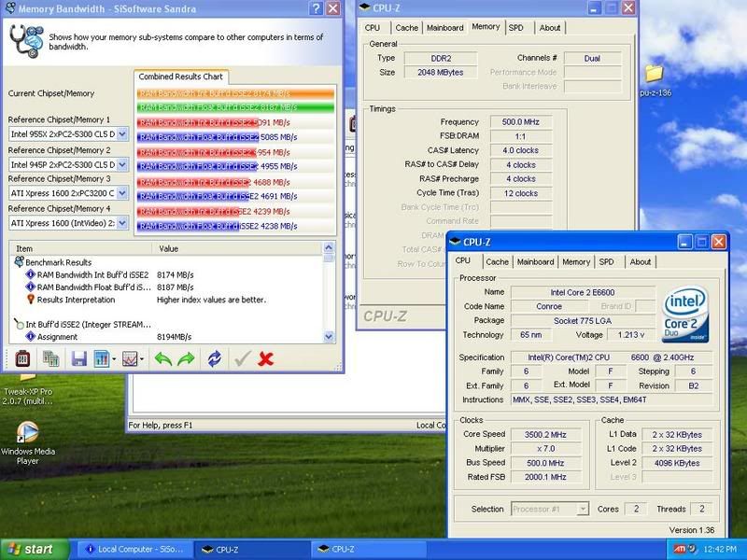Screen dimensions: 747x560
Task: Switch to the CPU tab in the CPU-Z Memory window
Action: pyautogui.click(x=373, y=28)
